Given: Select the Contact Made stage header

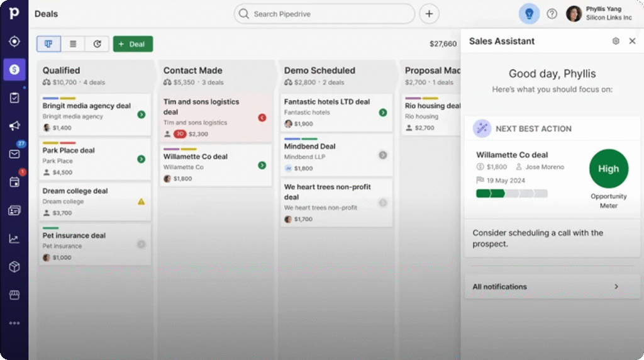Looking at the screenshot, I should [x=216, y=76].
